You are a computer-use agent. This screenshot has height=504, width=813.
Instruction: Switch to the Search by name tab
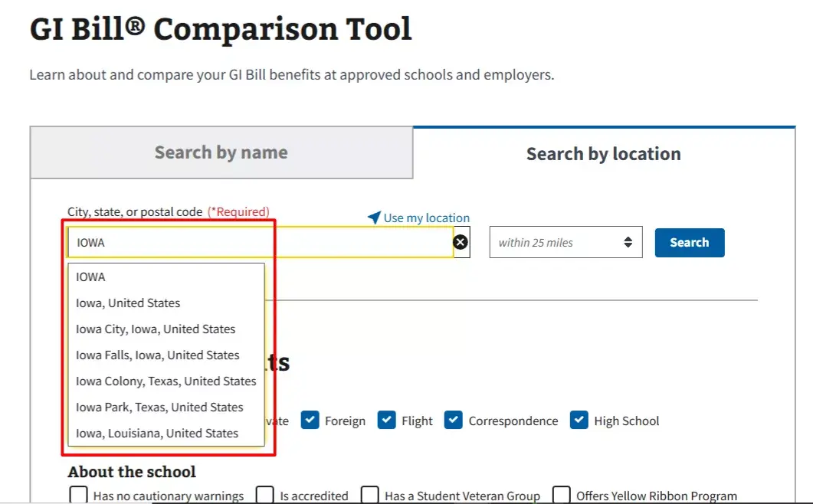[x=221, y=152]
